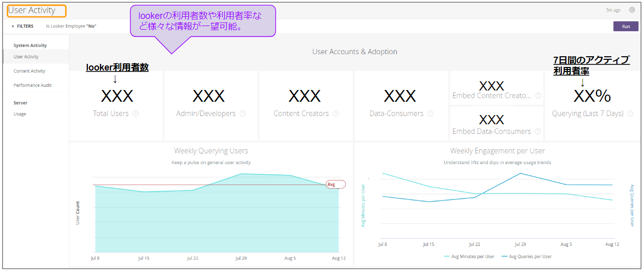Click info icon beside Querying (Last 7 Days)
This screenshot has width=644, height=273.
630,113
